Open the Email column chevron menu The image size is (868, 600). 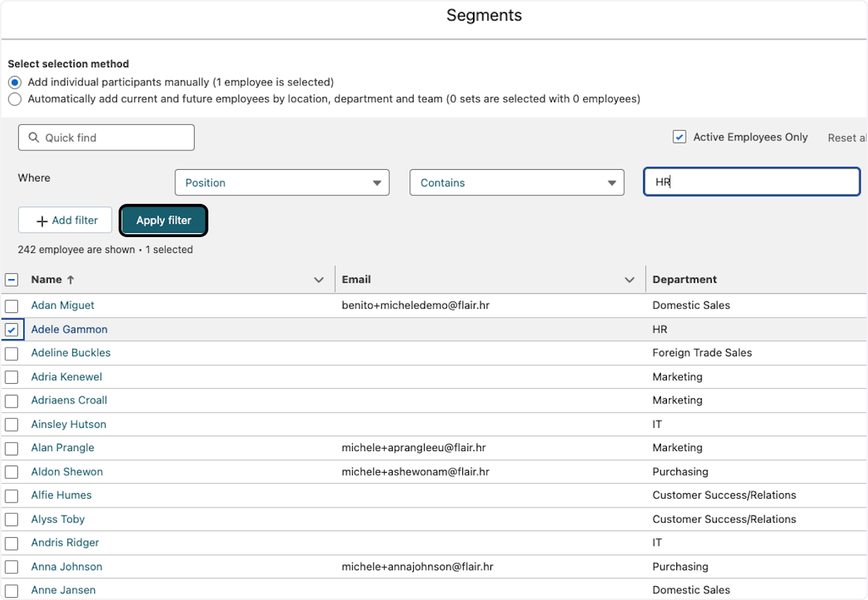click(x=629, y=279)
